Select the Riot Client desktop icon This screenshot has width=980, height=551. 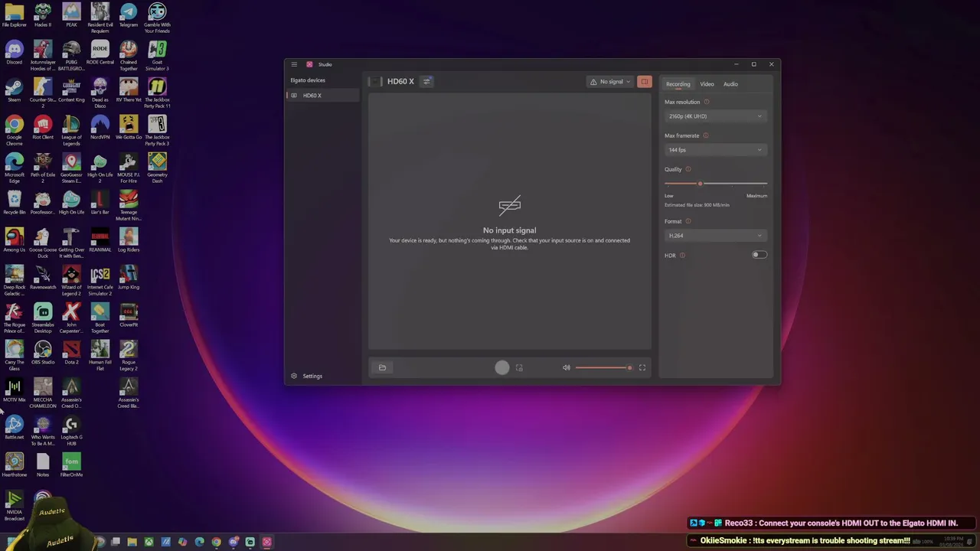[x=43, y=128]
